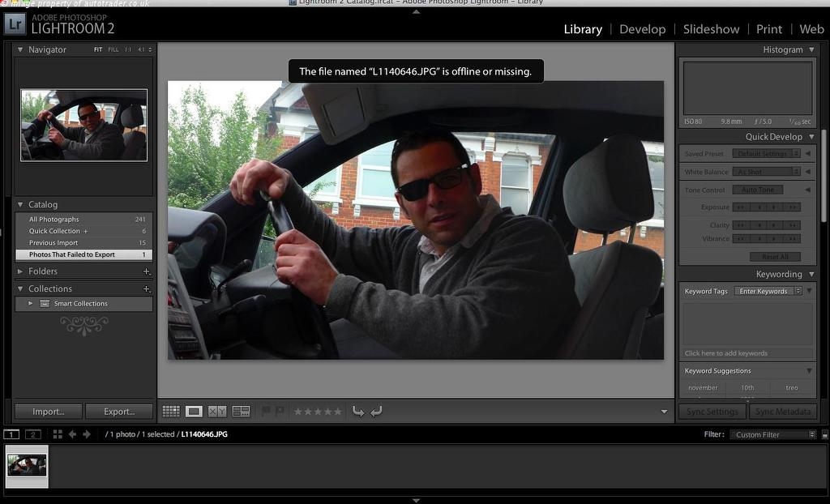Viewport: 830px width, 504px height.
Task: Go forward with the filmstrip right arrow
Action: [87, 434]
